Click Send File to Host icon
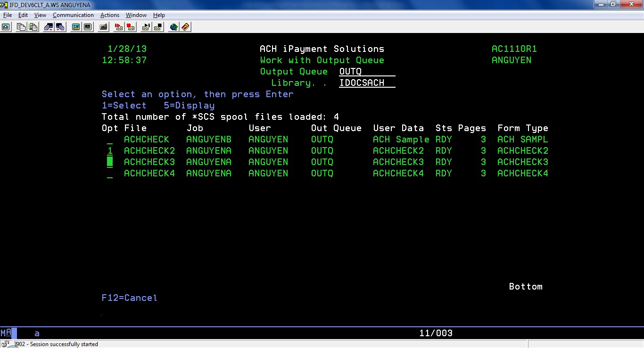 49,27
